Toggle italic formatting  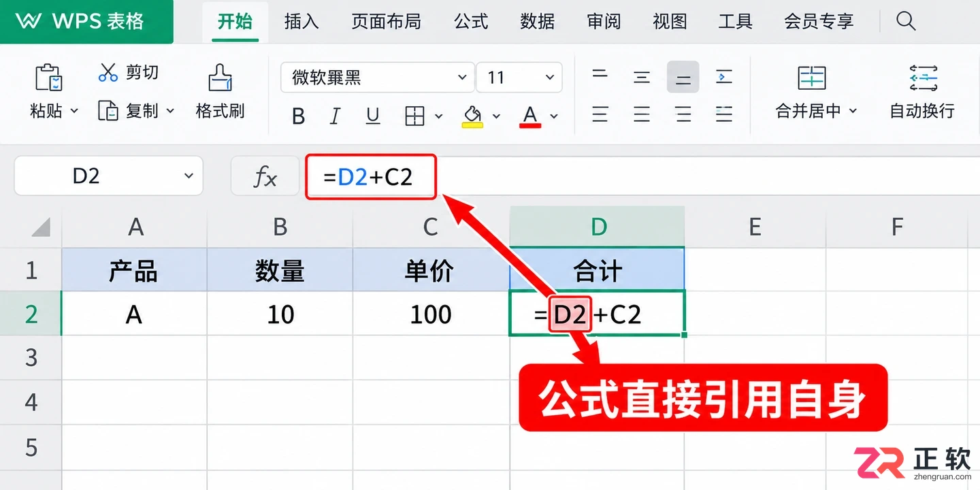click(x=335, y=116)
